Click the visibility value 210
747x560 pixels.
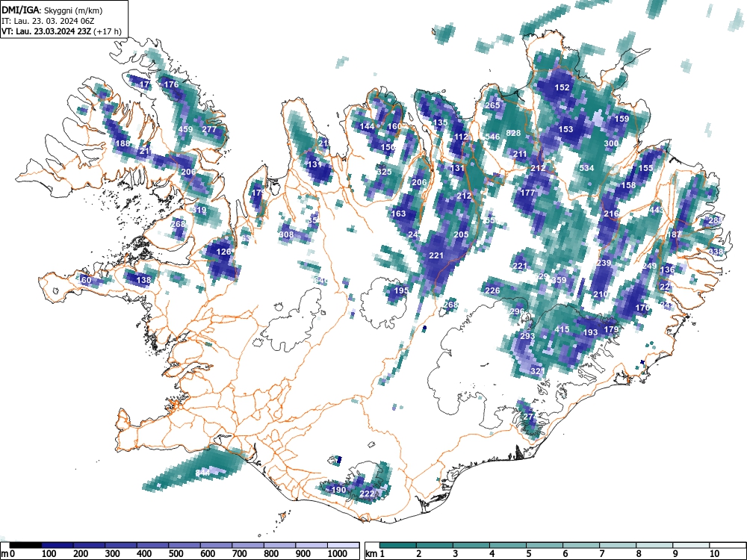(x=601, y=293)
